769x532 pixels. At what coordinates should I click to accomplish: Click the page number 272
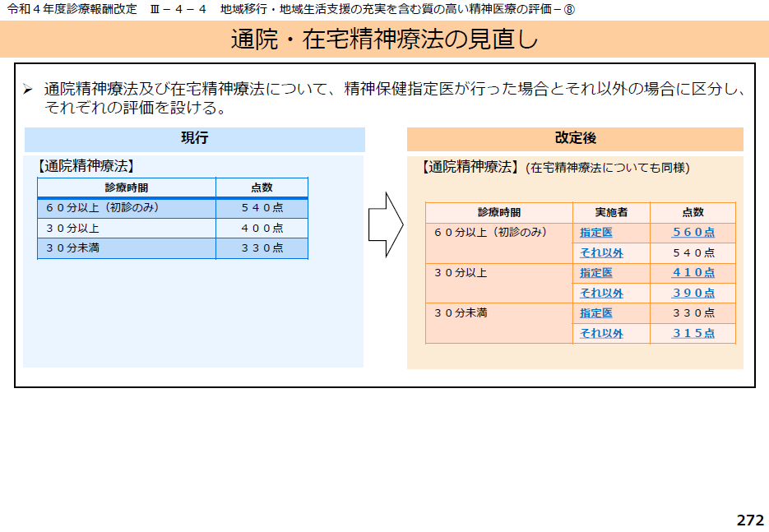pos(749,520)
